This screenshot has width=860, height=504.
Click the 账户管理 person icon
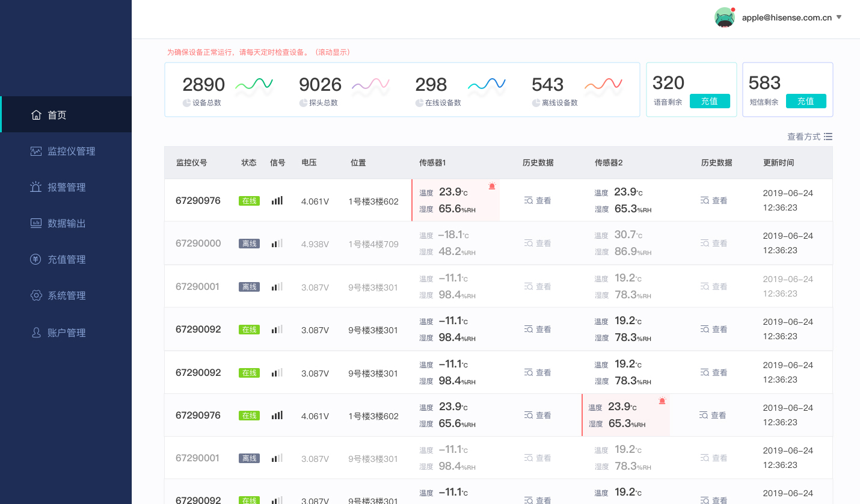click(36, 333)
